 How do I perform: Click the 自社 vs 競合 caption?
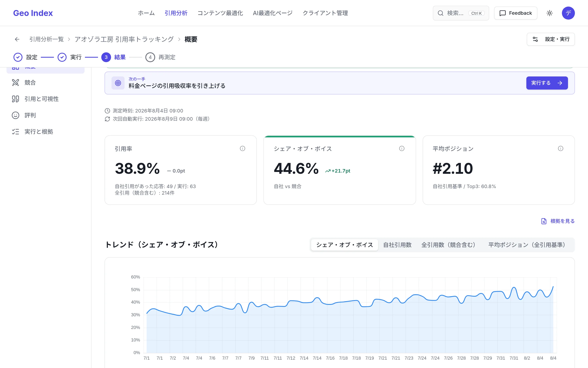[287, 186]
